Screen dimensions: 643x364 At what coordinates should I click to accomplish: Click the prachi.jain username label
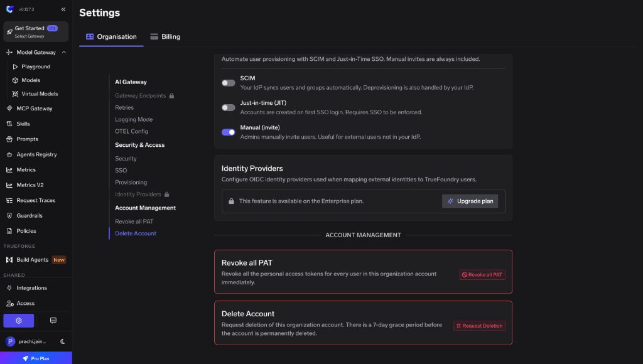click(32, 341)
